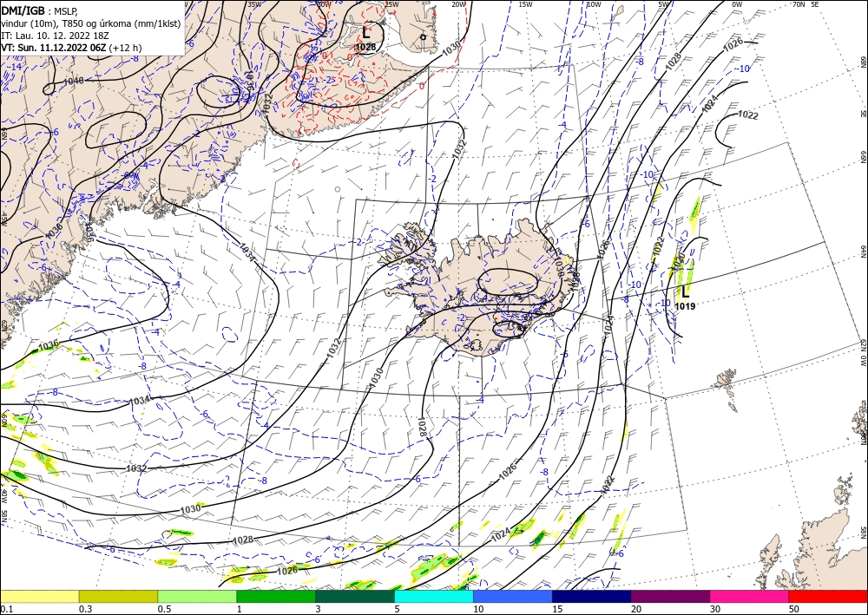Click the 'DMI/IGB' title text
Image resolution: width=868 pixels, height=615 pixels.
23,10
